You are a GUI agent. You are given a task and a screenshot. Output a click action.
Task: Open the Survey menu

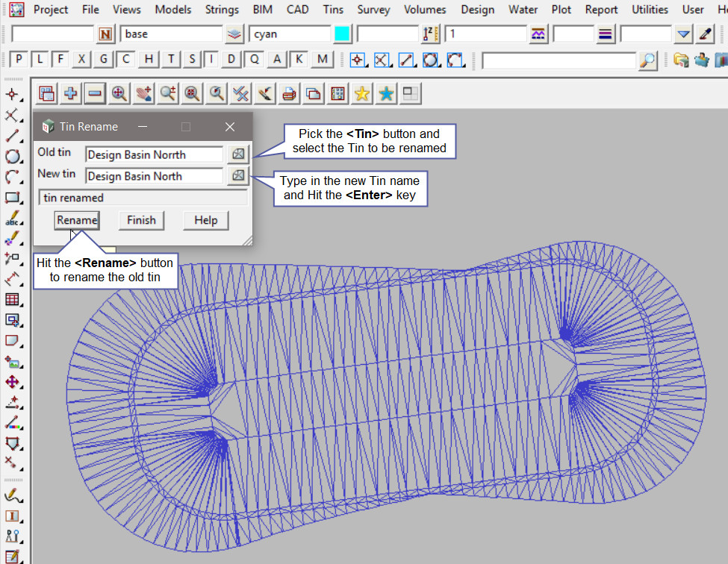[373, 10]
